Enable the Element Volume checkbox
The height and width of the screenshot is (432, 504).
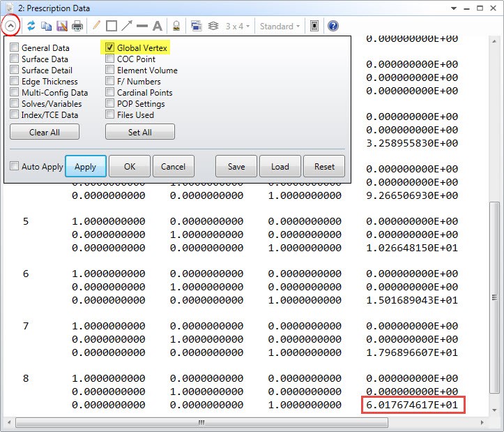point(109,70)
